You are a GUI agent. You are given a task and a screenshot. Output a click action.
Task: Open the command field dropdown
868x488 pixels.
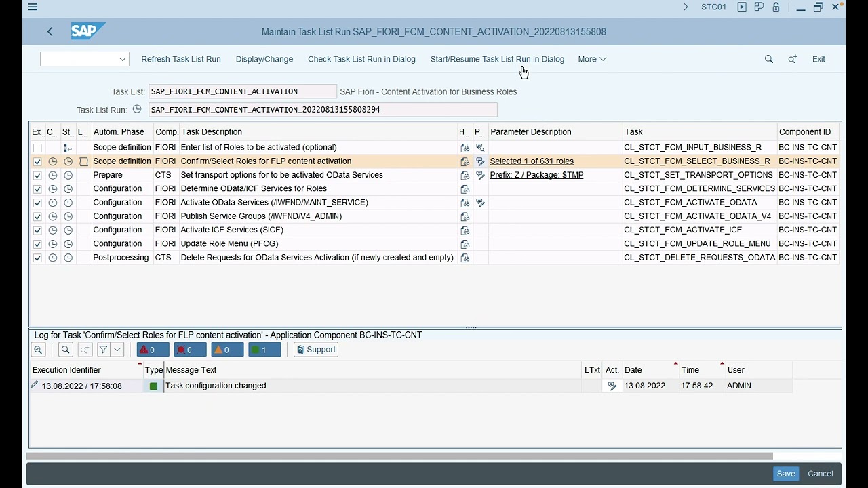(123, 59)
